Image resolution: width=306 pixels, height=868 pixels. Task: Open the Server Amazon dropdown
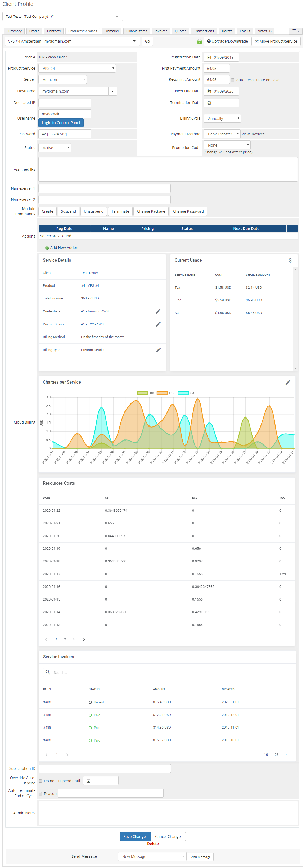coord(63,80)
